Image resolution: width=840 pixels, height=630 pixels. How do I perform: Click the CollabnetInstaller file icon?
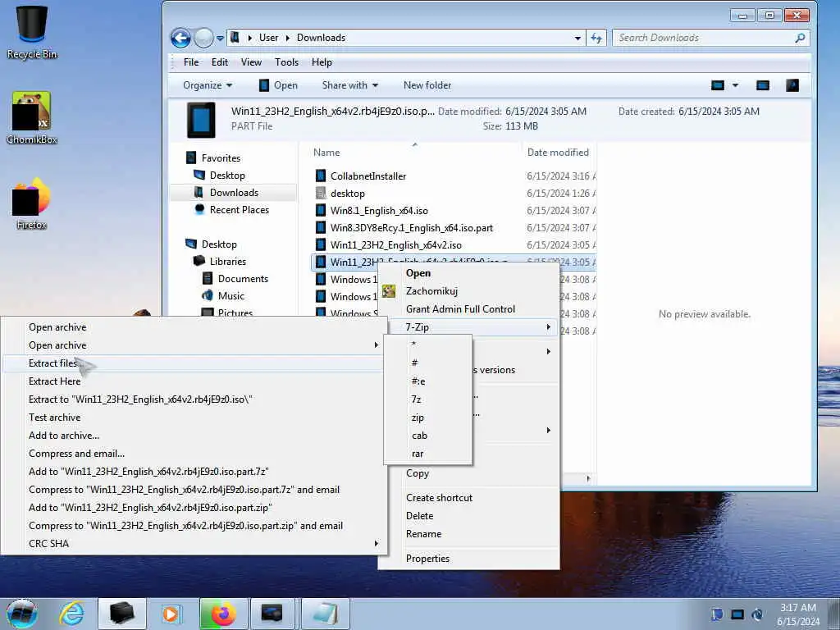click(321, 176)
